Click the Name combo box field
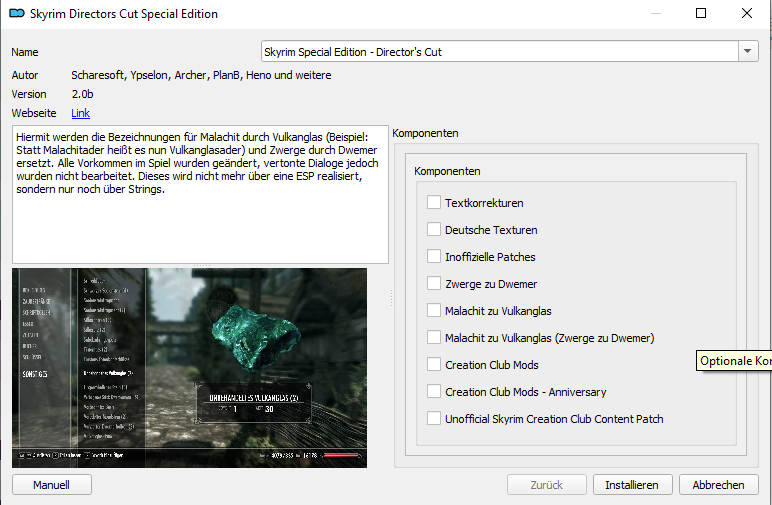The height and width of the screenshot is (505, 772). 498,51
